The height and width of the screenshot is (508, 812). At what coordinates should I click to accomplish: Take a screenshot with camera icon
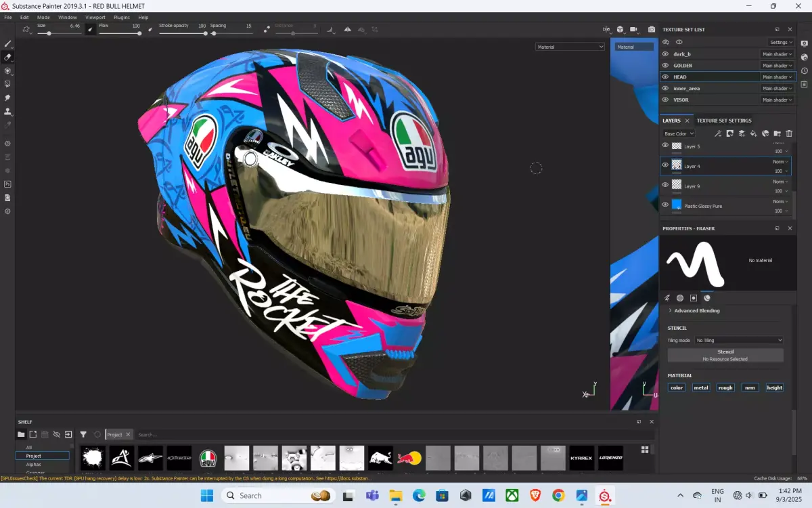tap(651, 29)
